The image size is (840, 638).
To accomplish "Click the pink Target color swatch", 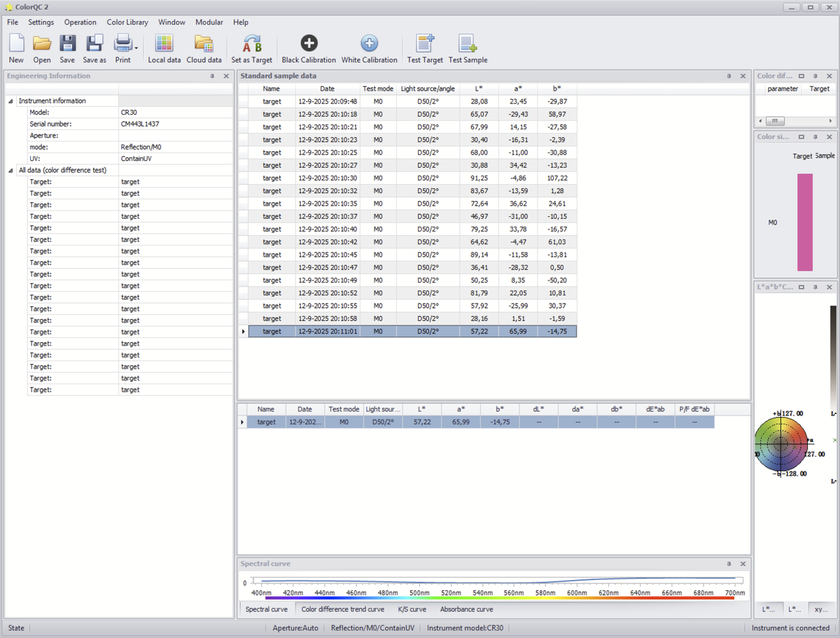I will (x=805, y=222).
